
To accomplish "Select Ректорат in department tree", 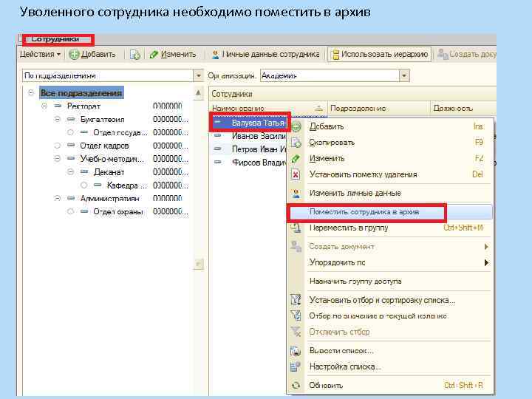I will tap(83, 106).
